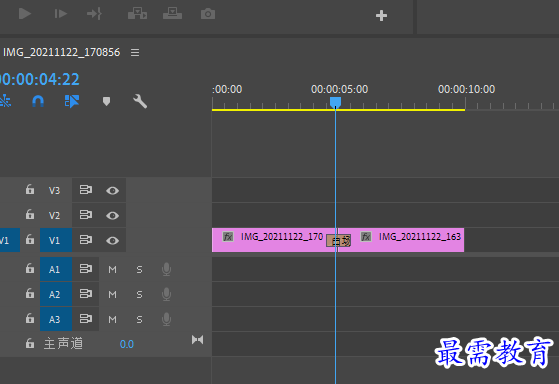The width and height of the screenshot is (559, 384).
Task: Open Timeline Display Settings wrench
Action: pos(140,101)
